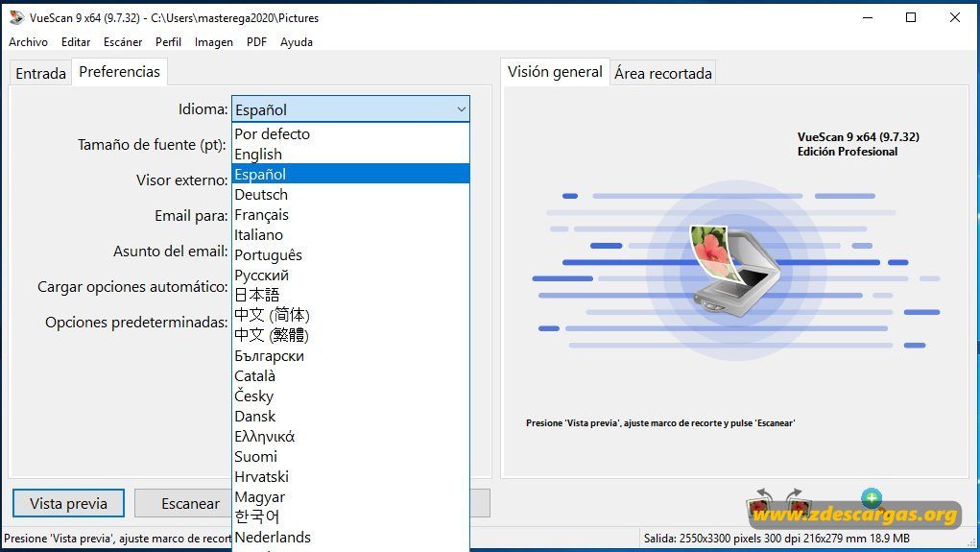
Task: Open the Escáner menu
Action: pyautogui.click(x=123, y=42)
